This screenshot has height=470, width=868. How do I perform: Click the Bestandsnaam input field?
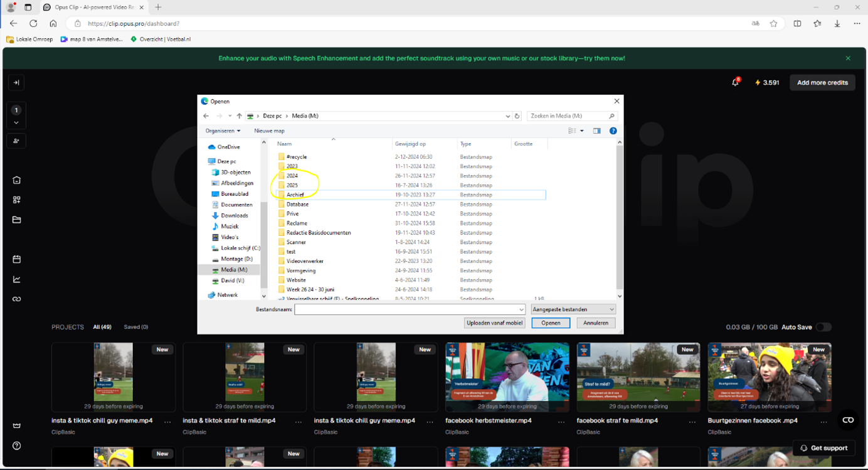point(410,309)
